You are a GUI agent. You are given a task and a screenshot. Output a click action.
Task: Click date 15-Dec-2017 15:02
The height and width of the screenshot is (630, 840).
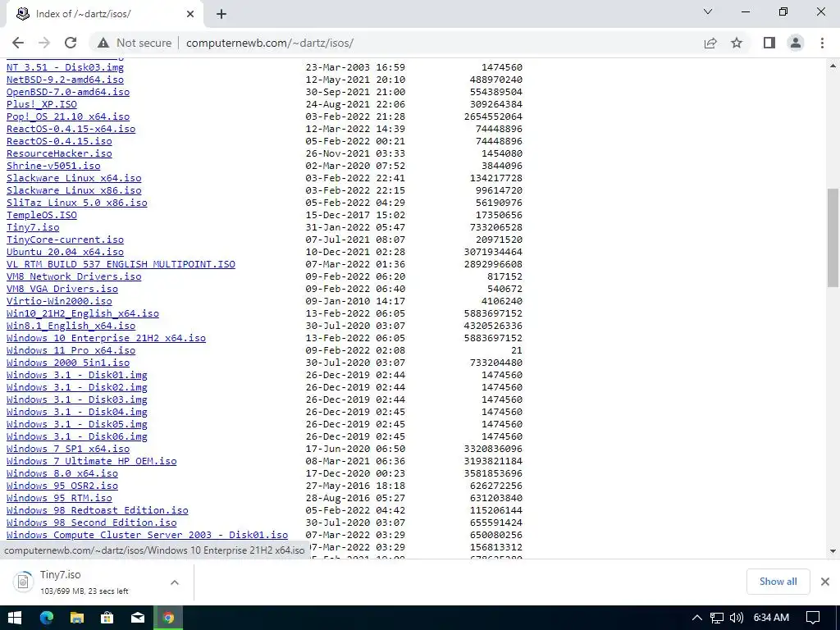point(355,215)
